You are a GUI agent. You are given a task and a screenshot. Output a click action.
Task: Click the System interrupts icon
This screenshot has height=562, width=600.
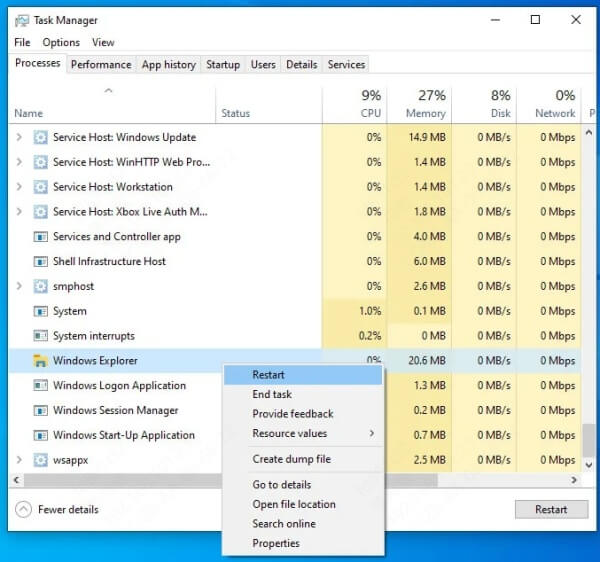[x=41, y=336]
